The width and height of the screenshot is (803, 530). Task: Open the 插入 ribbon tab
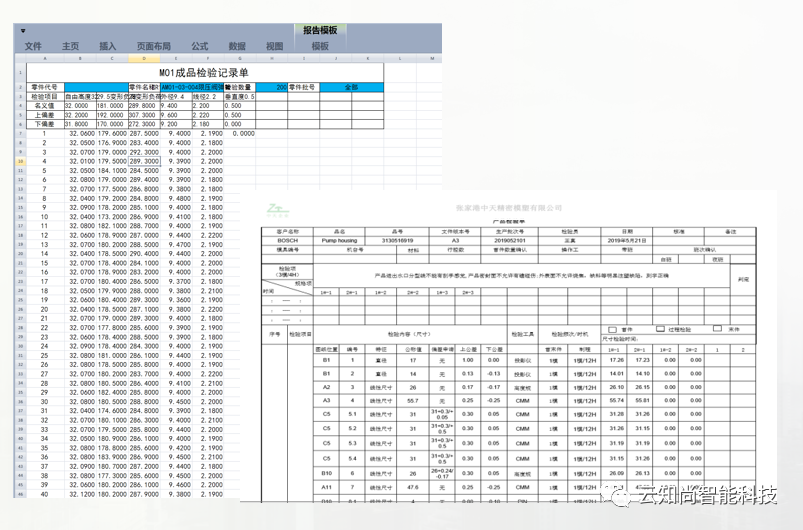(x=107, y=46)
